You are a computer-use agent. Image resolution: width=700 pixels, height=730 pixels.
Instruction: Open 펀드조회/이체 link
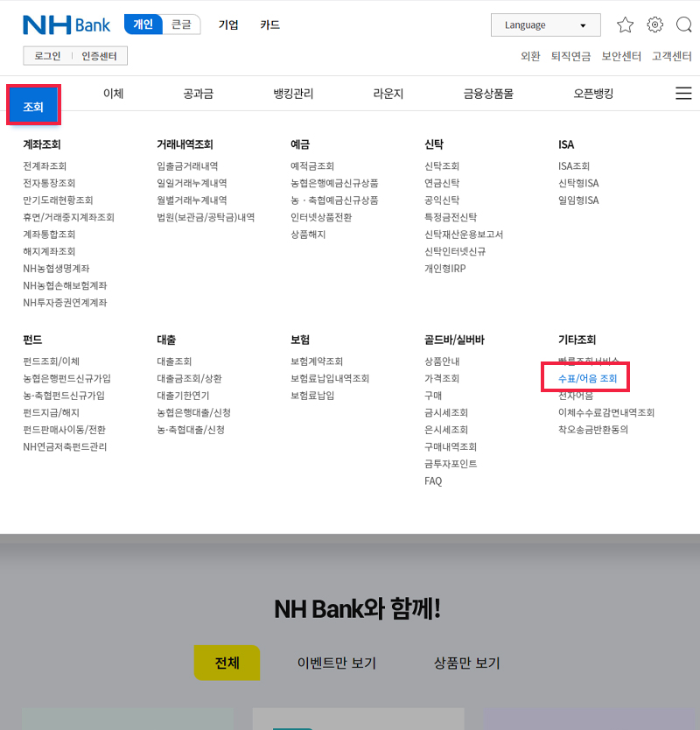pyautogui.click(x=52, y=361)
